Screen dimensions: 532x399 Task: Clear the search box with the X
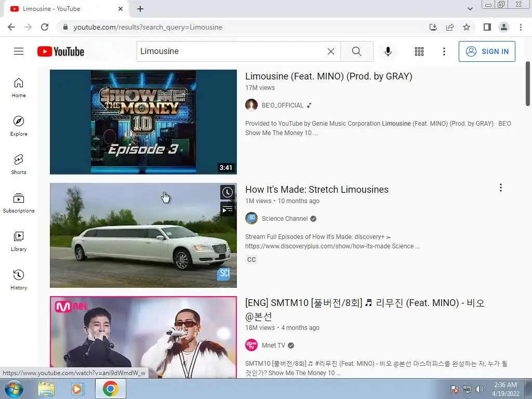point(331,51)
